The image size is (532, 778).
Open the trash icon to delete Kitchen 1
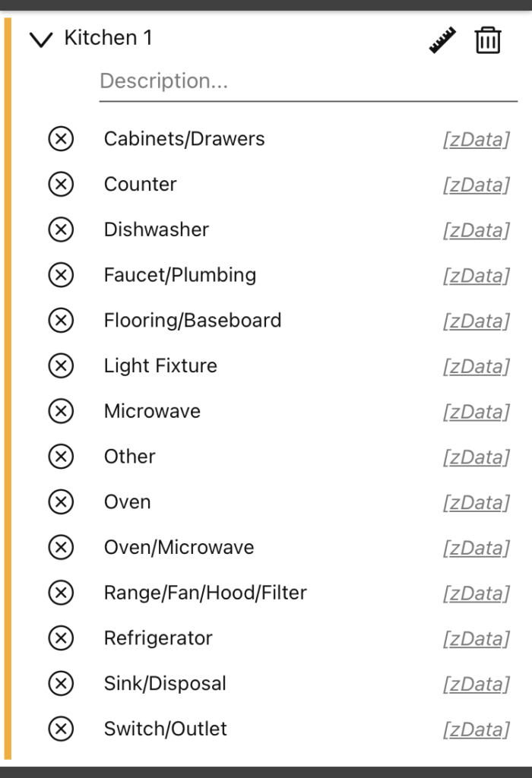pos(488,40)
